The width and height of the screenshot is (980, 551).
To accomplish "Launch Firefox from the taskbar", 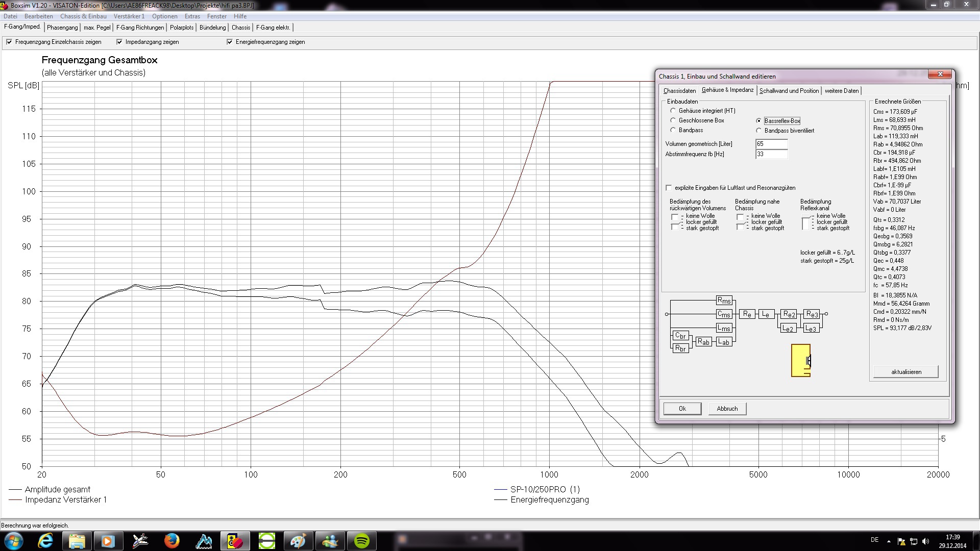I will click(x=172, y=541).
